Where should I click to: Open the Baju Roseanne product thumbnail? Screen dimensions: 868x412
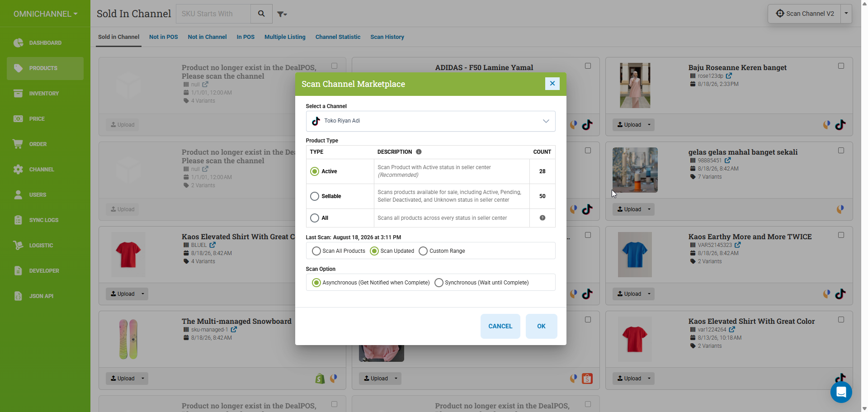click(635, 85)
